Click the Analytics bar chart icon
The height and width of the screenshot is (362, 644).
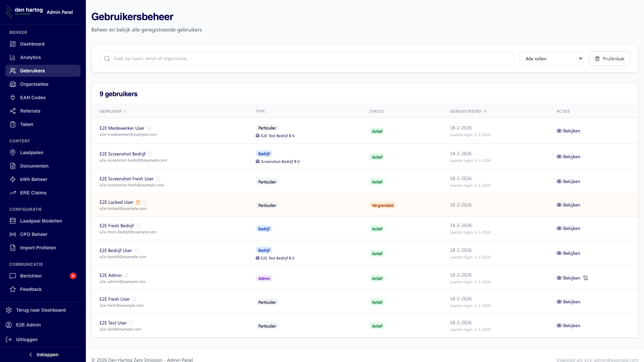pos(13,57)
